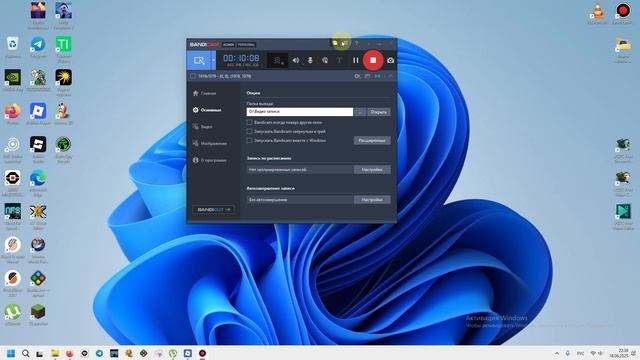
Task: Switch to the Видео tab
Action: click(x=202, y=127)
